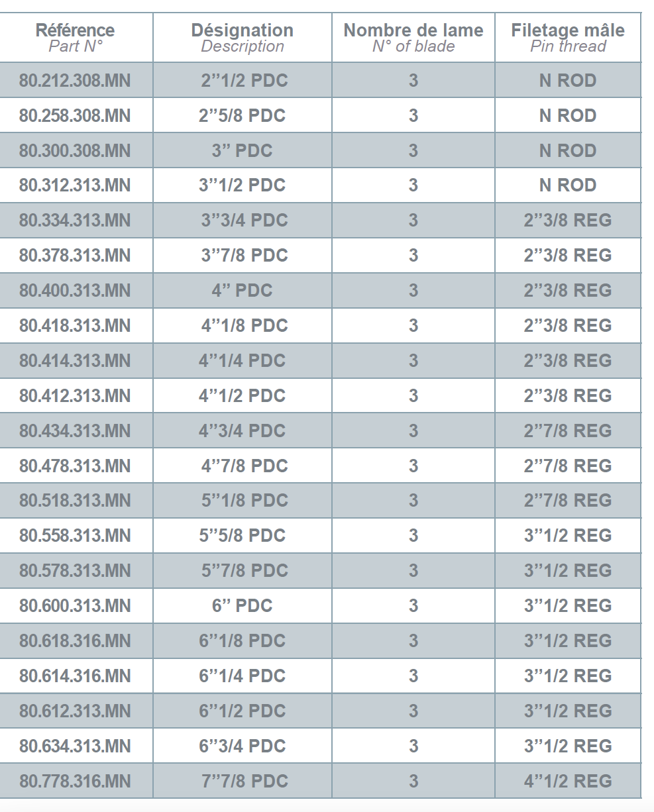This screenshot has width=654, height=812.
Task: Select the 2"5/8 PDC description cell
Action: 243,116
